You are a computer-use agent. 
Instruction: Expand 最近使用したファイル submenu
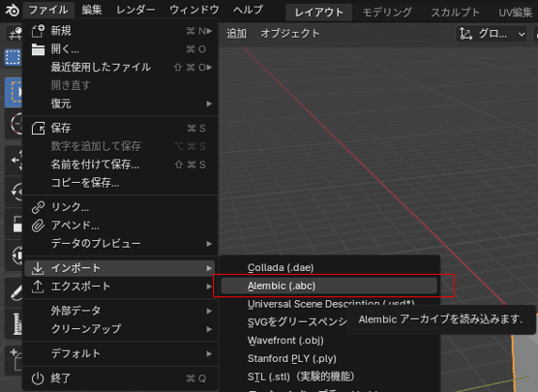click(120, 68)
